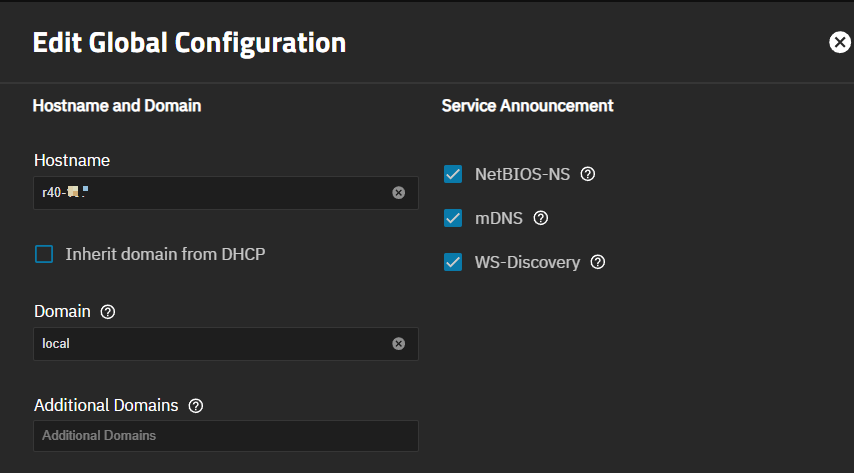
Task: Enable the Inherit domain from DHCP checkbox
Action: [x=44, y=254]
